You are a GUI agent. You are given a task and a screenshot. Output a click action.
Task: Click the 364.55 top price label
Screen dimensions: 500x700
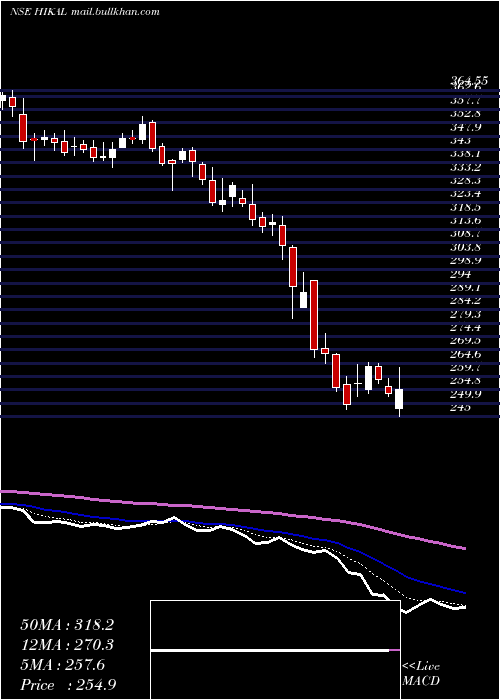468,81
